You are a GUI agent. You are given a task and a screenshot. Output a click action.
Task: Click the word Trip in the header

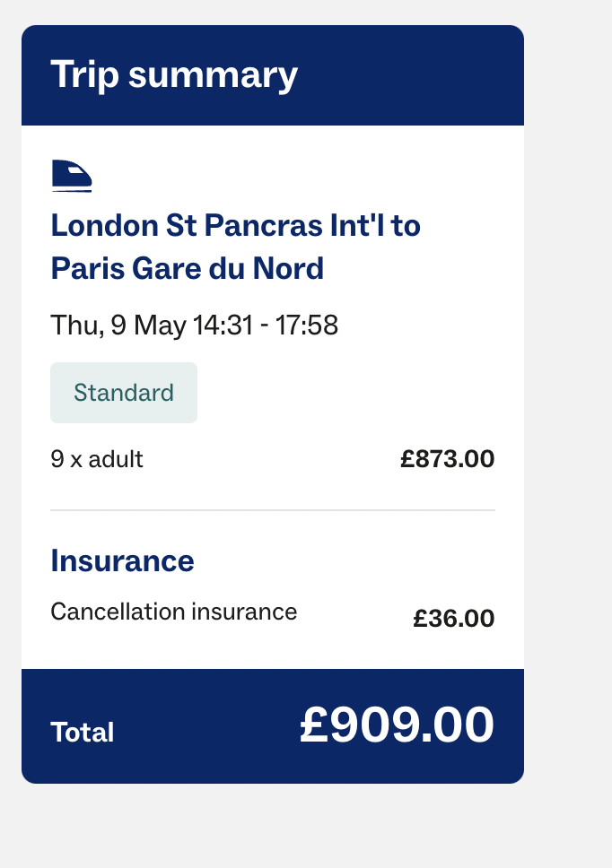click(84, 75)
